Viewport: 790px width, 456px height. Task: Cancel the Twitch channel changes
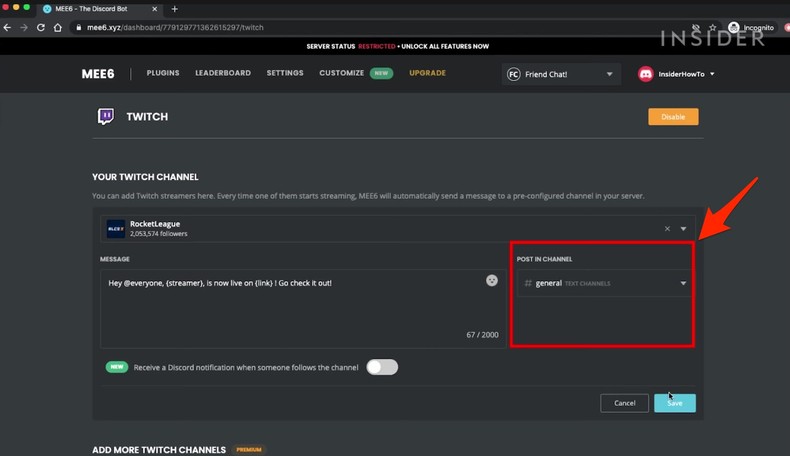click(625, 403)
